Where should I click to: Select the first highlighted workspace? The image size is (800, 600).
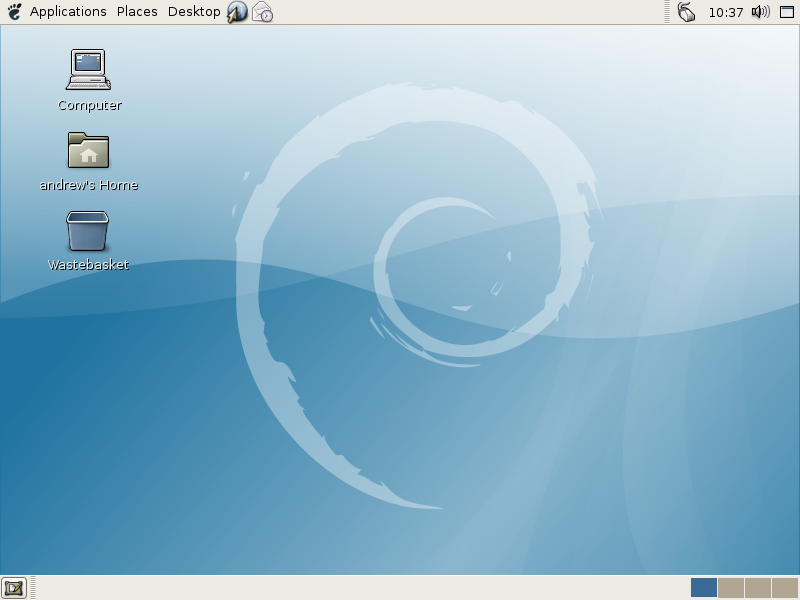704,588
